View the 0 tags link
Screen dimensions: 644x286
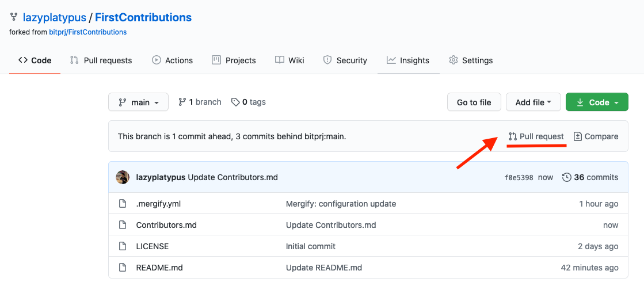[249, 102]
